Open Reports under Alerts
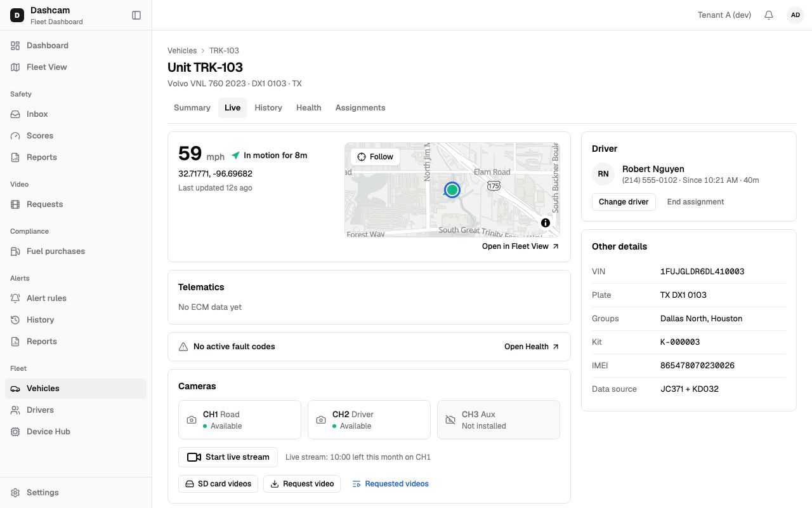 pyautogui.click(x=75, y=342)
